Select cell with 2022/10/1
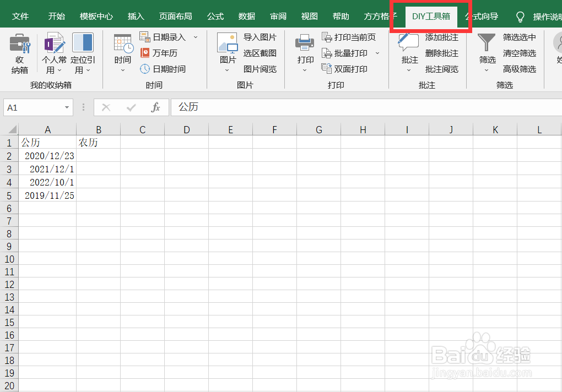This screenshot has width=562, height=392. [x=47, y=182]
